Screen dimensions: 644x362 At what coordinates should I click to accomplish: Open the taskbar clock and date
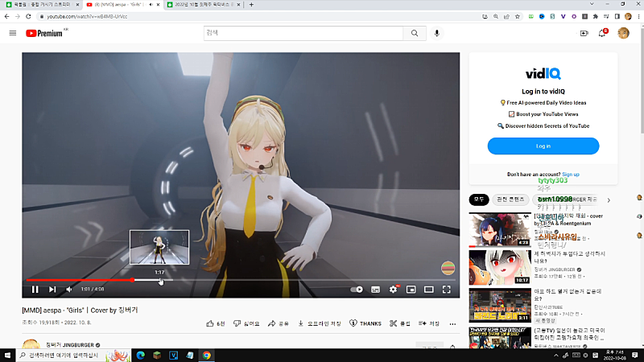click(614, 356)
